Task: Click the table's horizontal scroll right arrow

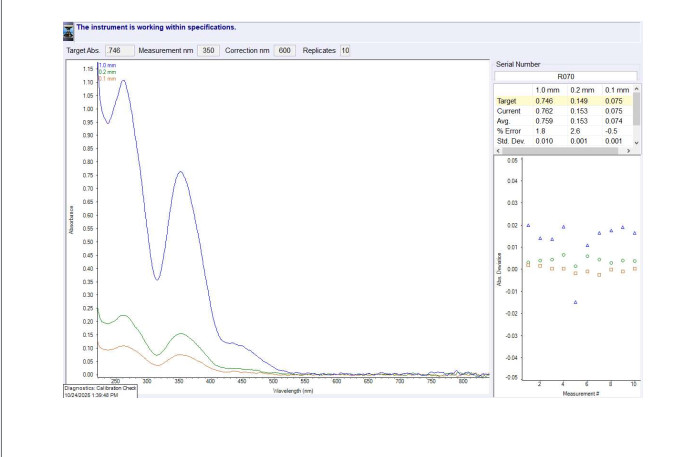Action: 629,150
